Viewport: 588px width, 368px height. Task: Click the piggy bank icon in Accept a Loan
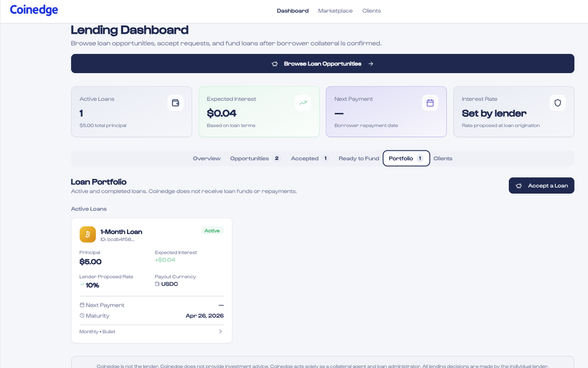click(519, 186)
